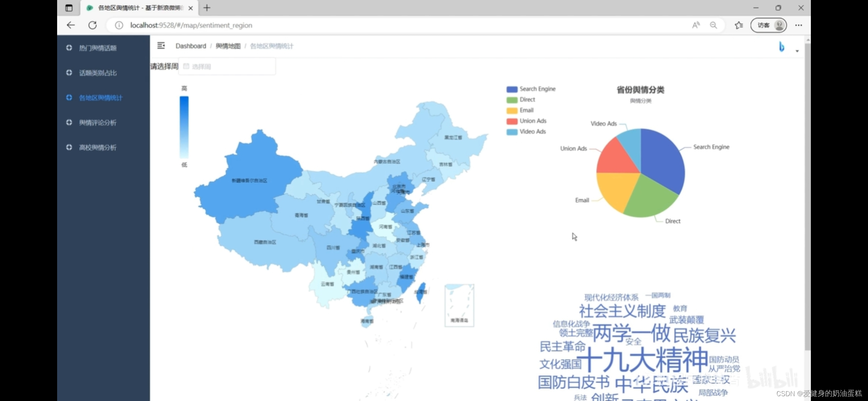Click the favorites star icon
Screen dimensions: 868x401
739,25
